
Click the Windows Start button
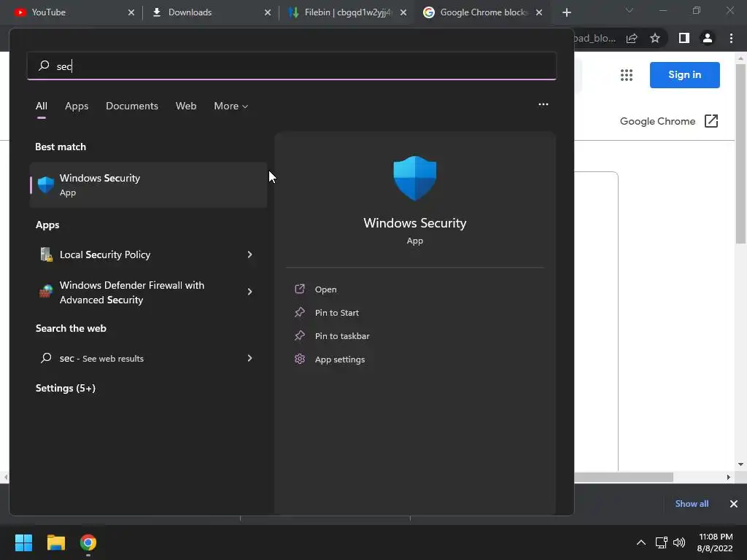point(23,542)
